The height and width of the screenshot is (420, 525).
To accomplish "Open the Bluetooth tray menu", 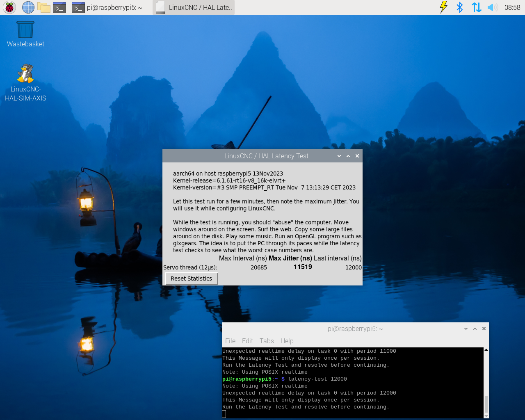I will (x=460, y=7).
